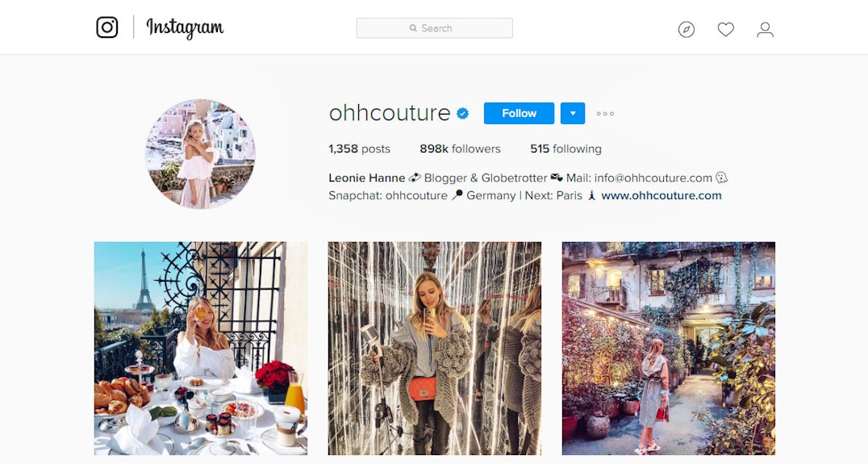Open the mirror room selfie post
Viewport: 868px width, 464px height.
tap(435, 349)
